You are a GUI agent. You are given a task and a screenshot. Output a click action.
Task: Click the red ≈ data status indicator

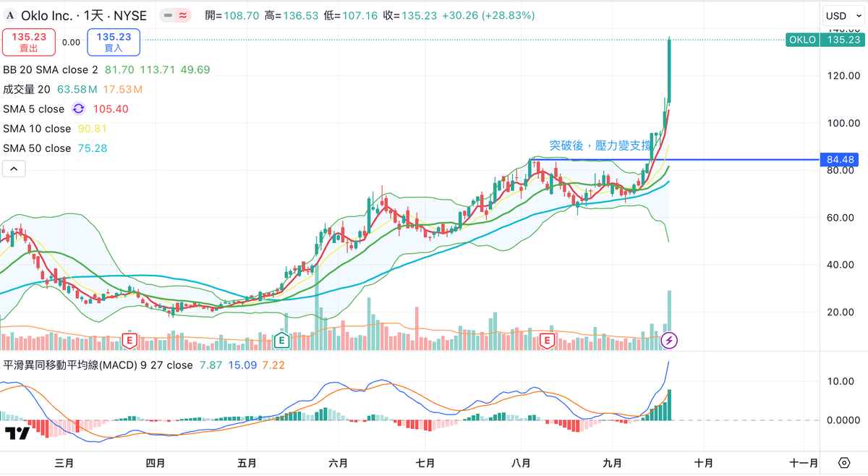[183, 15]
